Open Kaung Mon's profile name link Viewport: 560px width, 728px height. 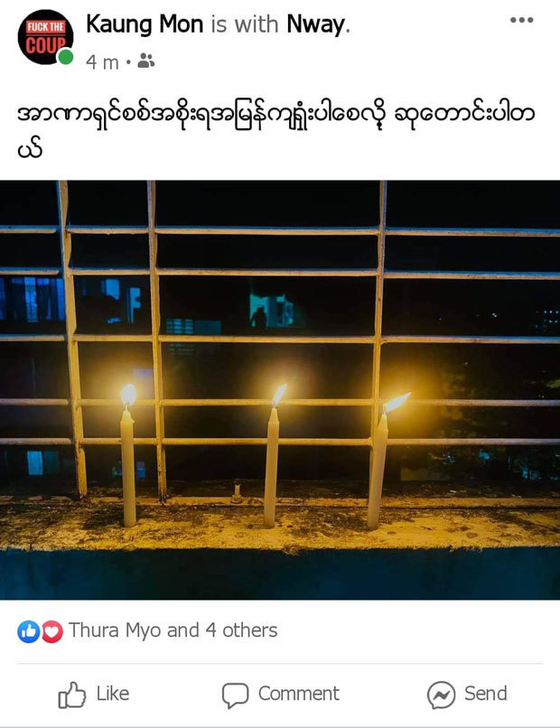coord(145,24)
